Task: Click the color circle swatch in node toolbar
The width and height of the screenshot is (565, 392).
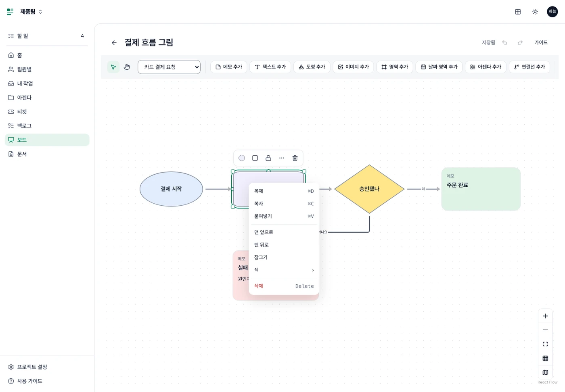Action: [242, 158]
